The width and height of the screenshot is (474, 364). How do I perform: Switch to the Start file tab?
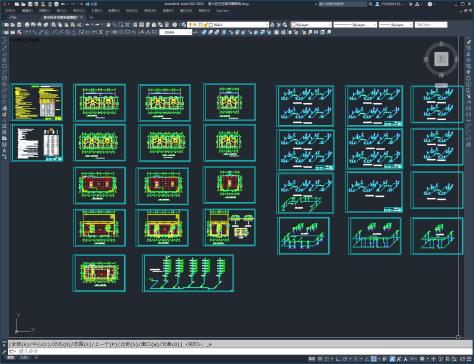click(13, 17)
